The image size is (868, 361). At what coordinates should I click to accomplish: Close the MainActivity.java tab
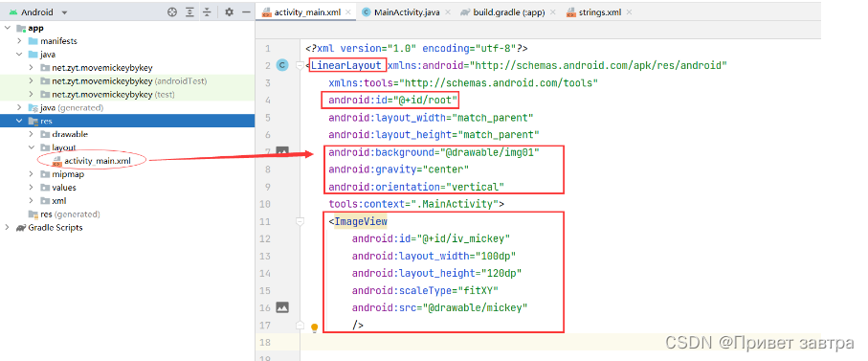pos(447,12)
